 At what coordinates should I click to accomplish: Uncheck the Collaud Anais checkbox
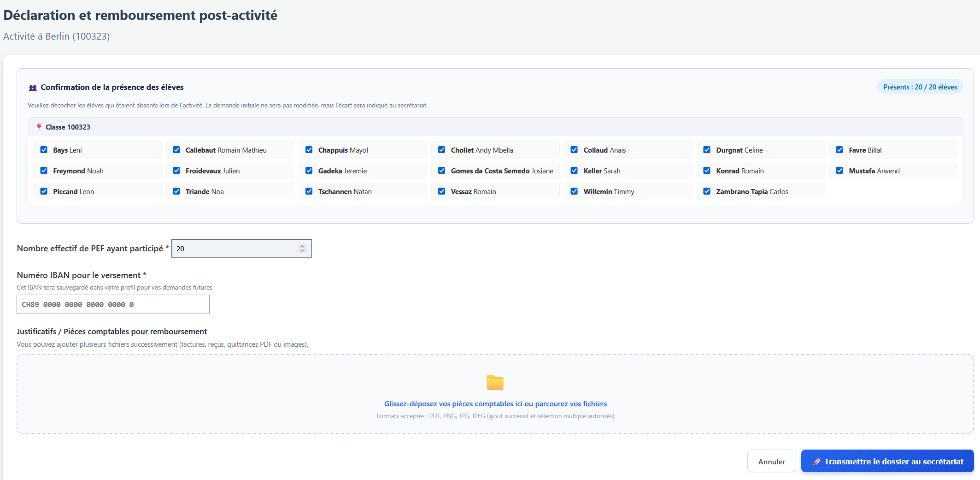[574, 150]
